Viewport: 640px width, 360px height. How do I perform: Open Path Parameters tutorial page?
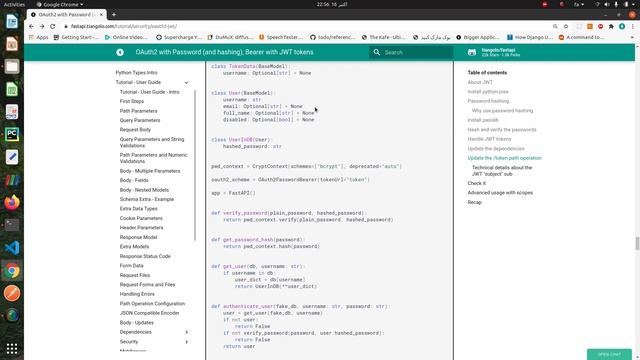pyautogui.click(x=138, y=111)
